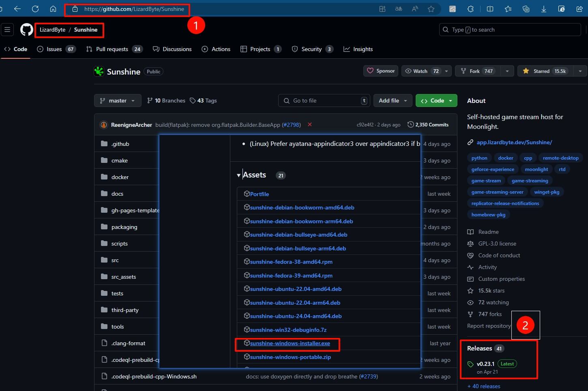The width and height of the screenshot is (588, 391).
Task: Open the Security tab
Action: click(x=312, y=49)
